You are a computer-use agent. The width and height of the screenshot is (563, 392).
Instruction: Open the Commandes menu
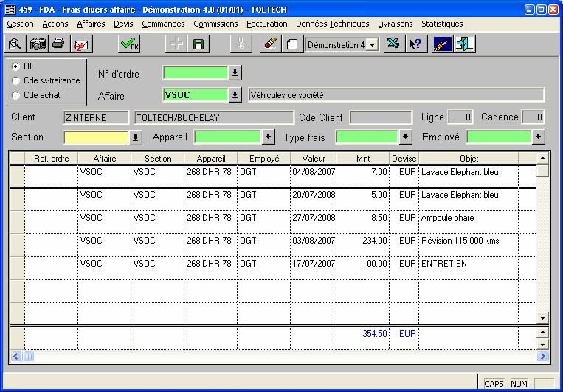click(163, 24)
